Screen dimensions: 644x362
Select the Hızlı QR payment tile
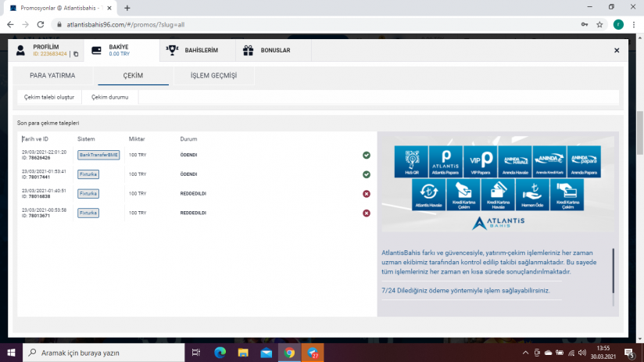[411, 162]
